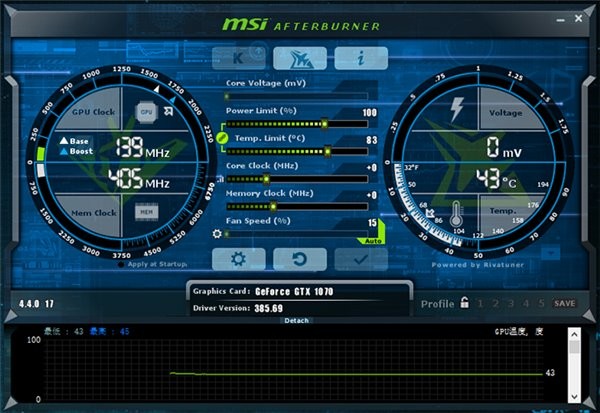Click the Core Clock slider handle
This screenshot has width=600, height=413.
pyautogui.click(x=266, y=179)
